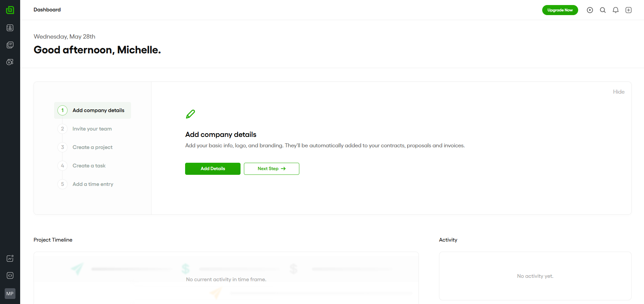Click the plus quick-create icon in header

coord(629,10)
